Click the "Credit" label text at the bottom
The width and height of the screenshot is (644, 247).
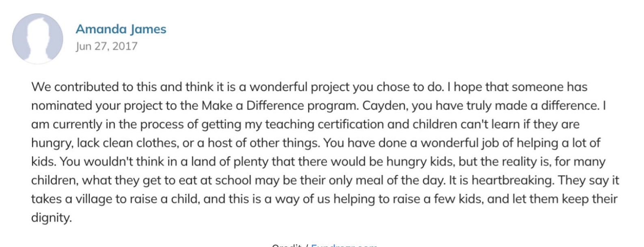(x=287, y=245)
